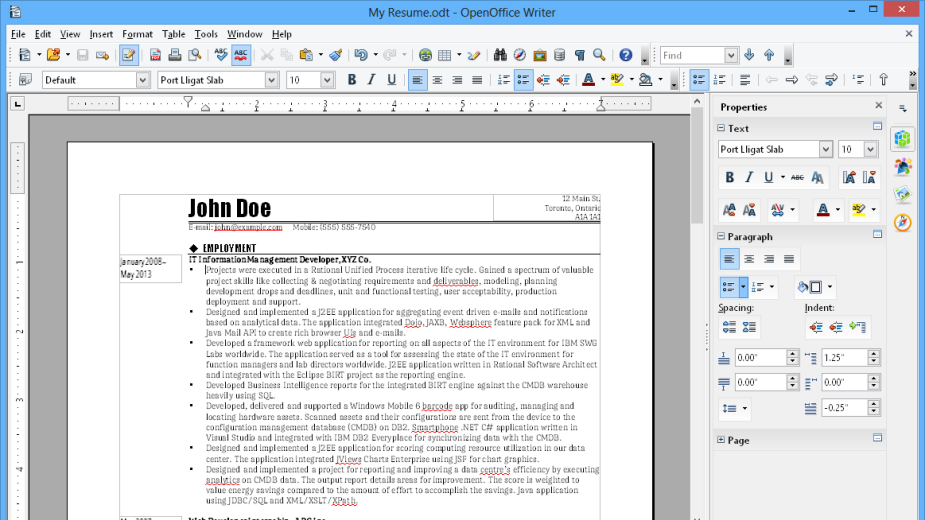Screen dimensions: 925x520
Task: Toggle AutoSpellcheck in standard toolbar
Action: tap(240, 55)
